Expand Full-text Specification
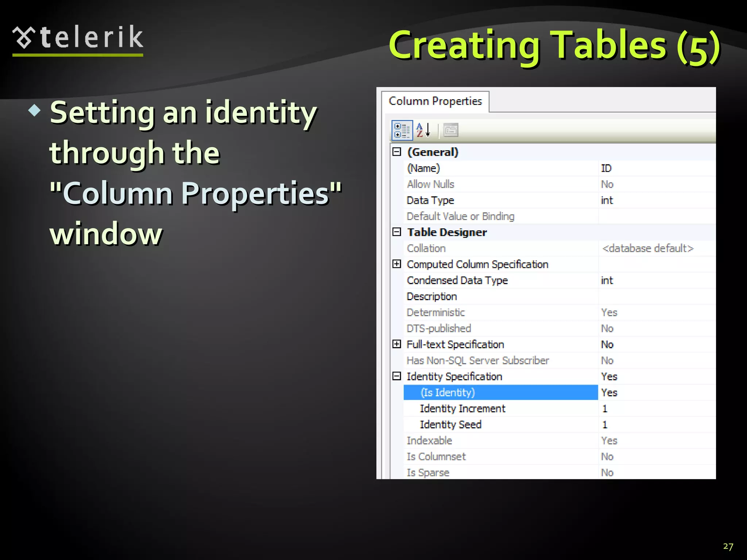The width and height of the screenshot is (747, 560). pos(397,344)
